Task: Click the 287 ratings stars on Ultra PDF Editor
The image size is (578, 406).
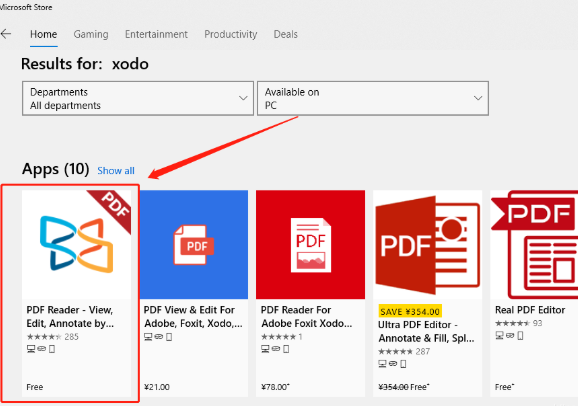Action: click(x=396, y=351)
